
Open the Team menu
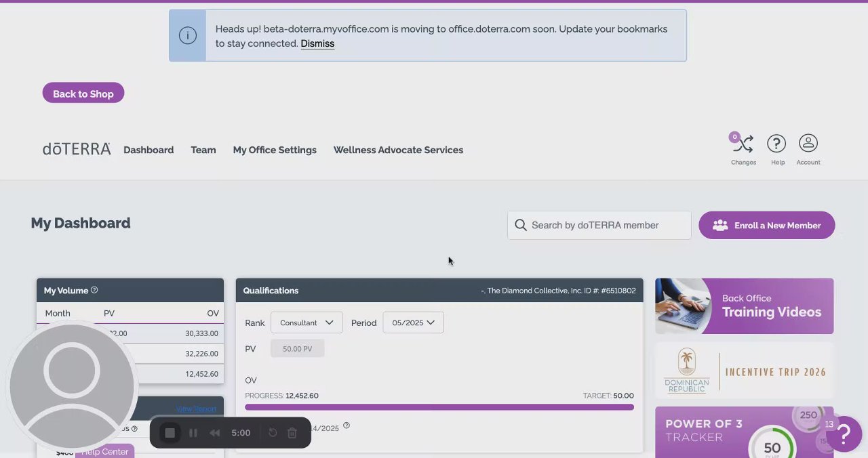[203, 150]
